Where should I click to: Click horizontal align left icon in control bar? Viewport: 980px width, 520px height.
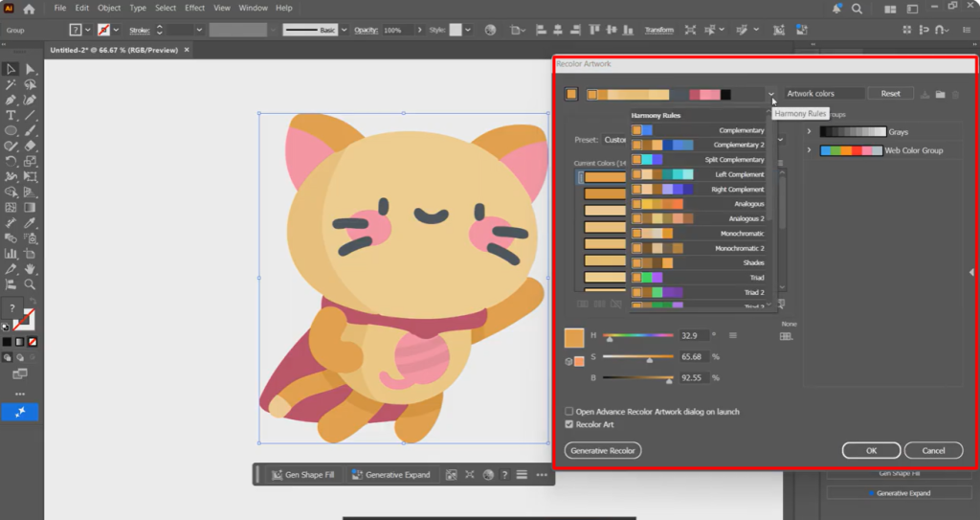click(x=541, y=30)
